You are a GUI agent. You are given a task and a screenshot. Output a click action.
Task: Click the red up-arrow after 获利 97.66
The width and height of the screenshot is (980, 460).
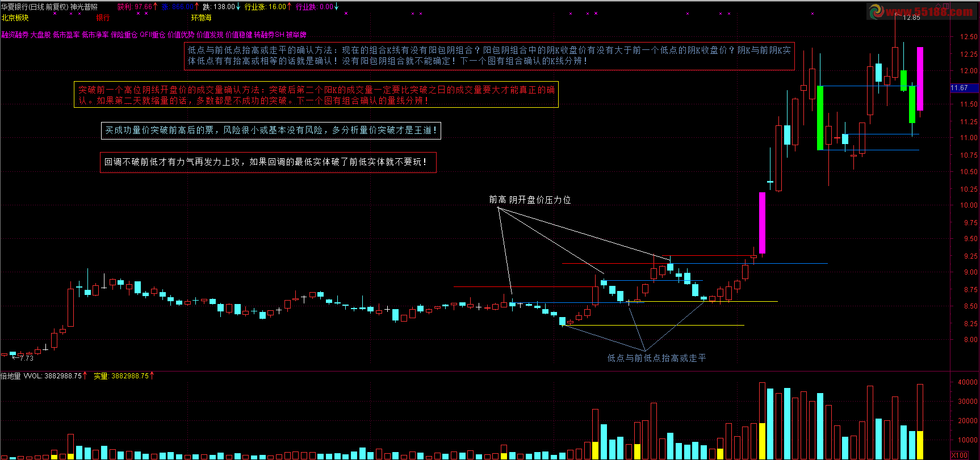click(x=156, y=7)
